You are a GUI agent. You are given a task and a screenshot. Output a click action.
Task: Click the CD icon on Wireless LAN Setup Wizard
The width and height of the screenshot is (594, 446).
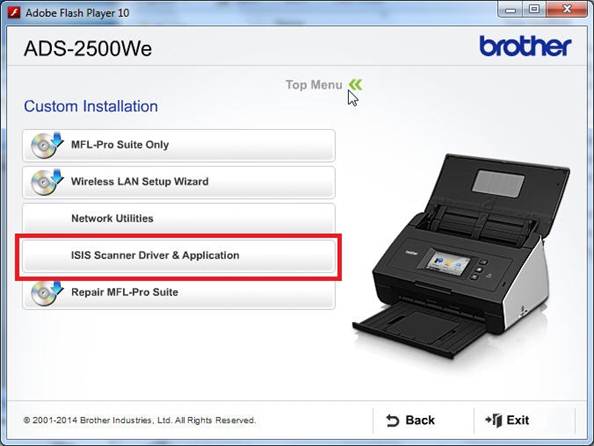(47, 182)
